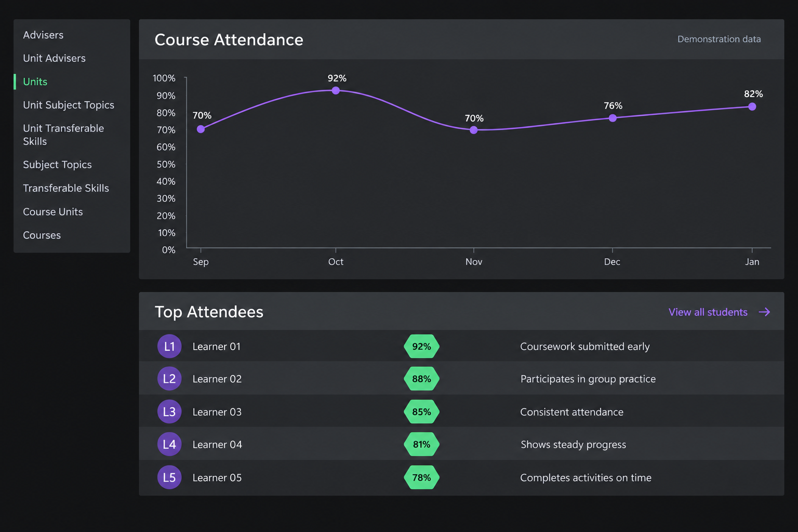Click the L2 avatar for Learner 02

(x=169, y=379)
